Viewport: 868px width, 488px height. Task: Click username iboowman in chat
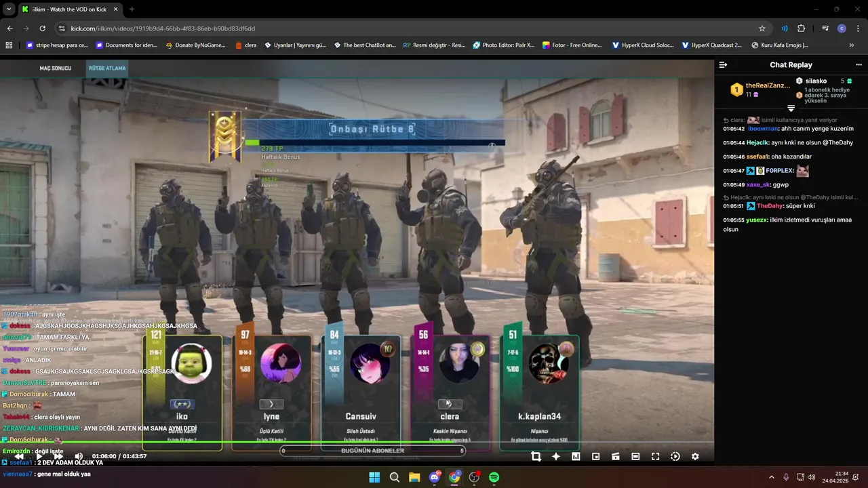[763, 129]
